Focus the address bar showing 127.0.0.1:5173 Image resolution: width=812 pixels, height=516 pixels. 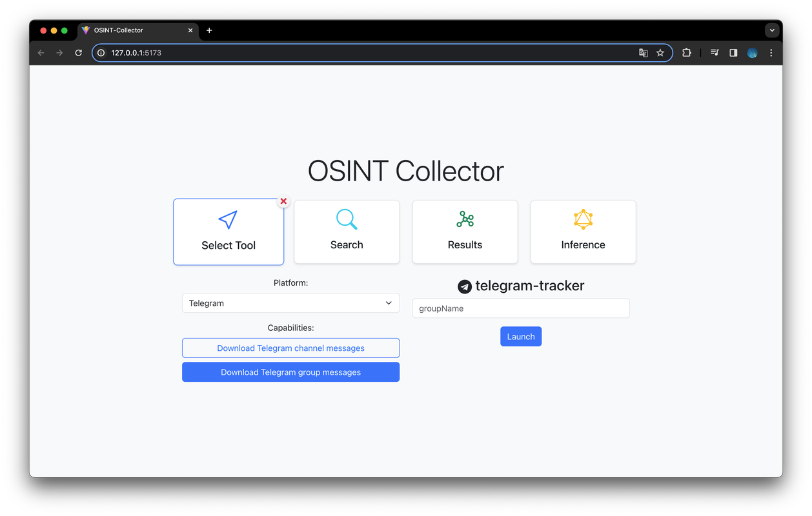[382, 53]
